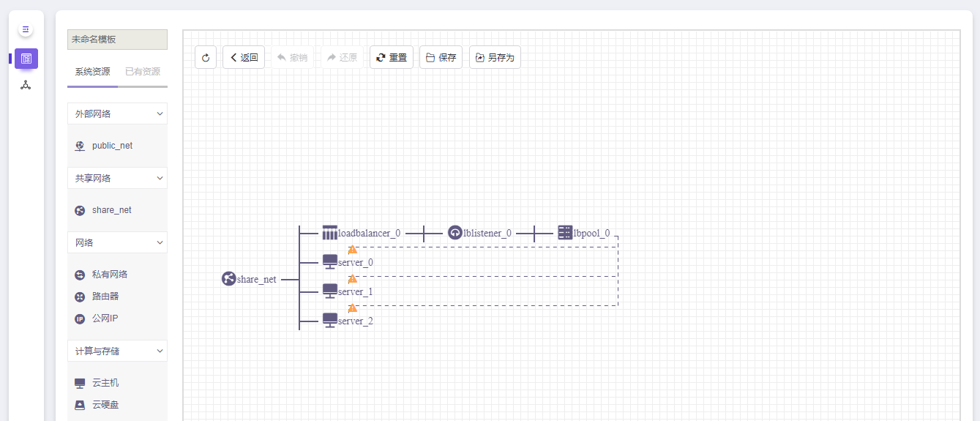The image size is (980, 421).
Task: Click the 返回 button
Action: (x=244, y=57)
